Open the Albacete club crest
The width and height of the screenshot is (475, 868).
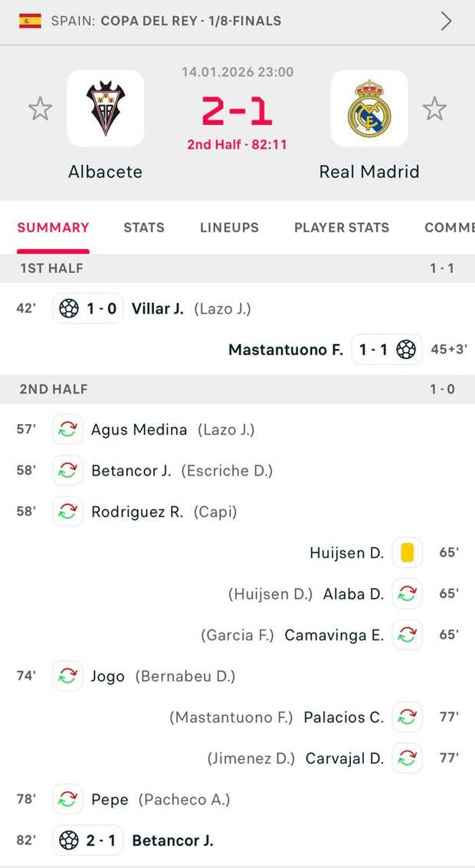106,109
